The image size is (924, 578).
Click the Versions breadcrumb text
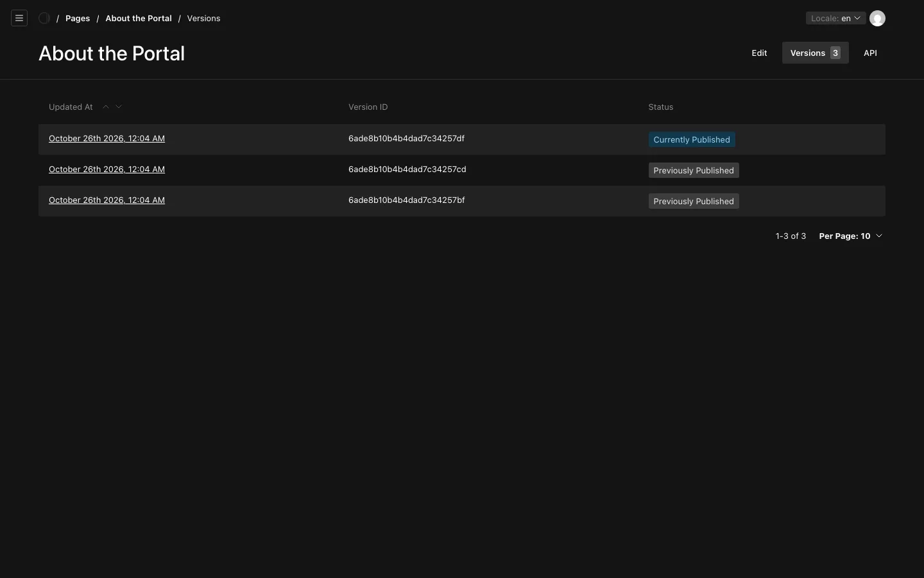tap(203, 18)
